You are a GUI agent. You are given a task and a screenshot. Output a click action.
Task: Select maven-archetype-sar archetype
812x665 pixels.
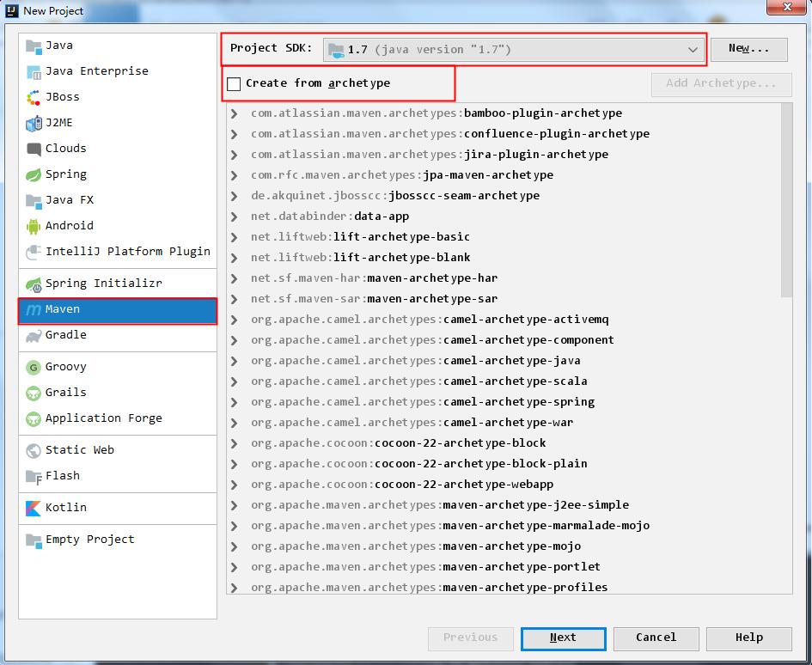(374, 299)
